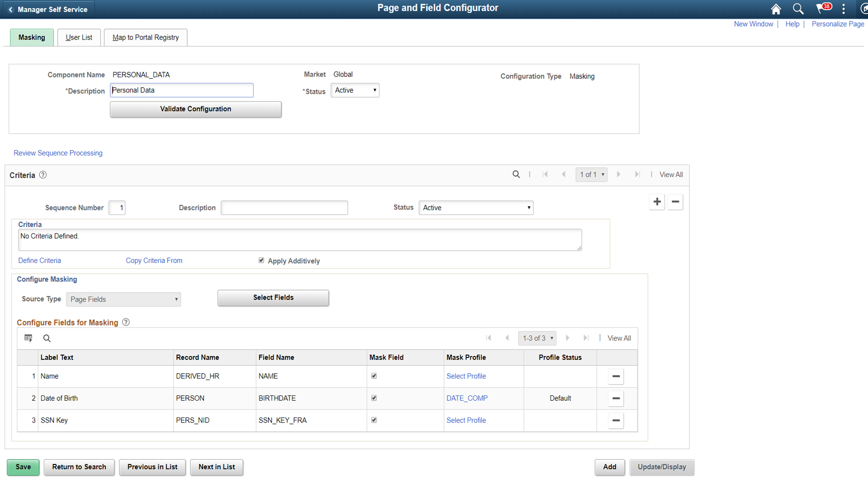The image size is (868, 488).
Task: Open help icon for Configure Fields for Masking
Action: [x=126, y=322]
